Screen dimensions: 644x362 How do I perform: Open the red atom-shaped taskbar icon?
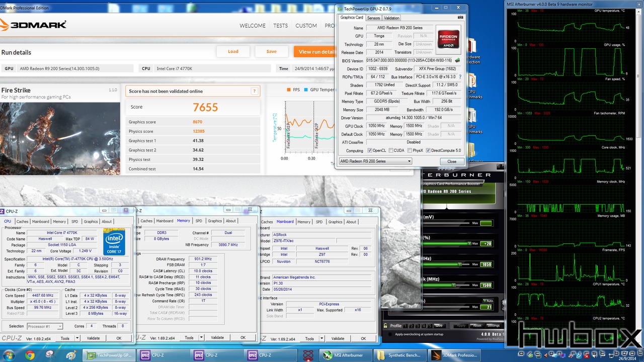coord(308,355)
